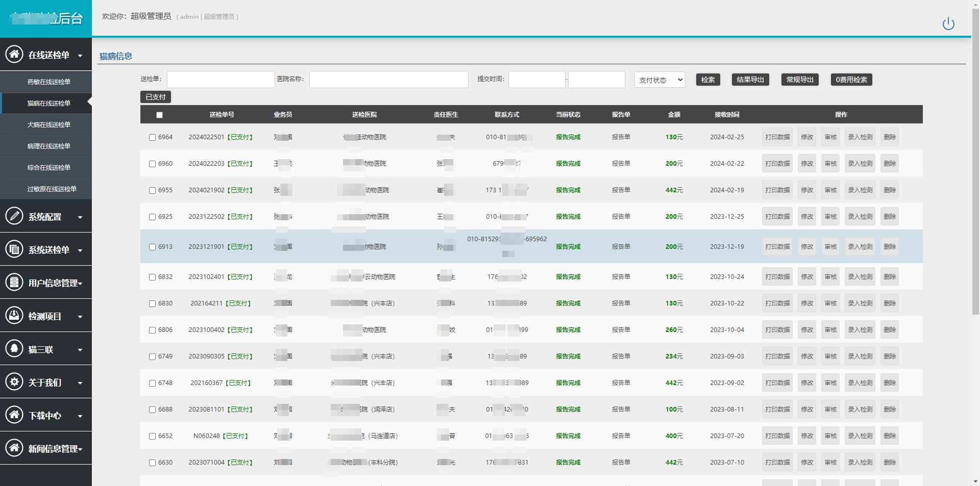Check the checkbox for row 6964

coord(152,138)
